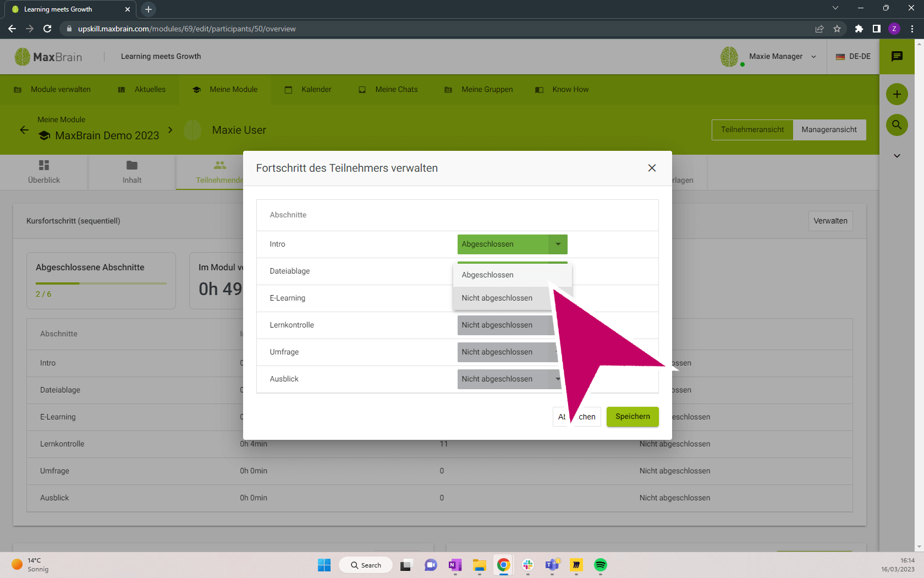Select the Überblick tab
Viewport: 924px width, 578px height.
(44, 172)
